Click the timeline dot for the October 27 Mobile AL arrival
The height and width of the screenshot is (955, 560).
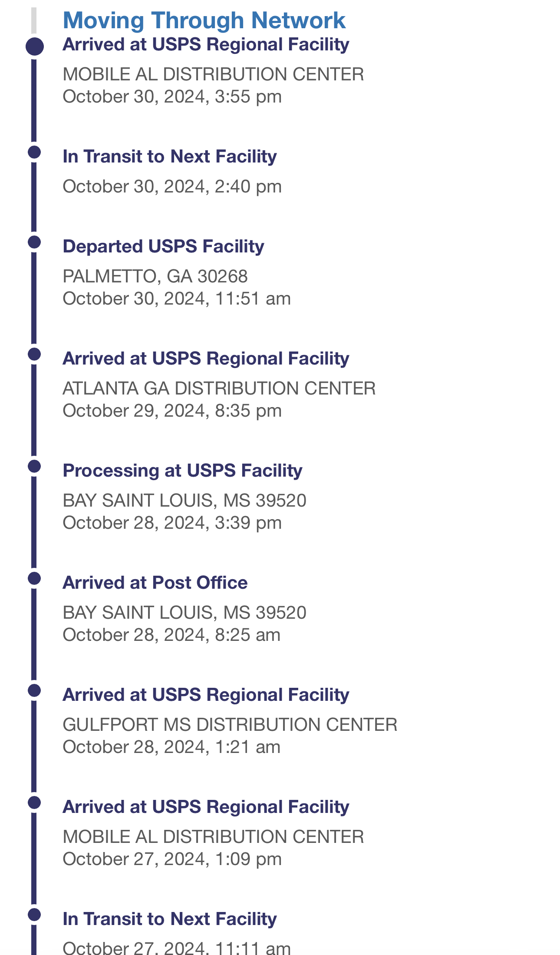(34, 802)
